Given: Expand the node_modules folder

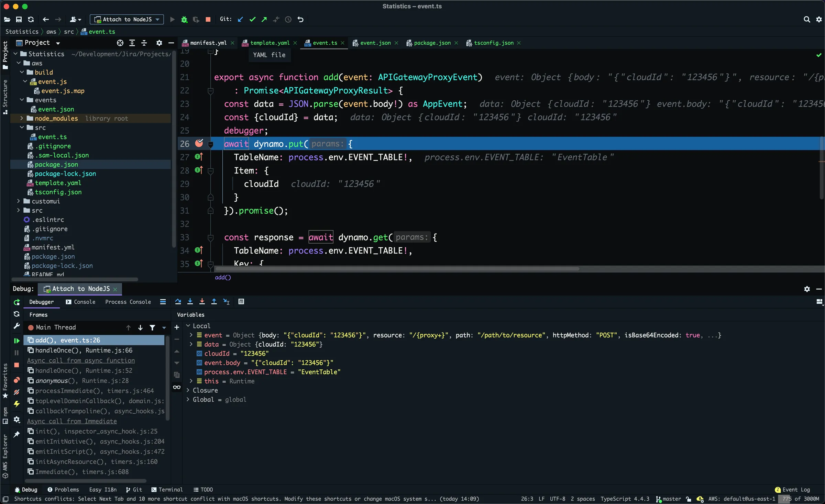Looking at the screenshot, I should 22,118.
